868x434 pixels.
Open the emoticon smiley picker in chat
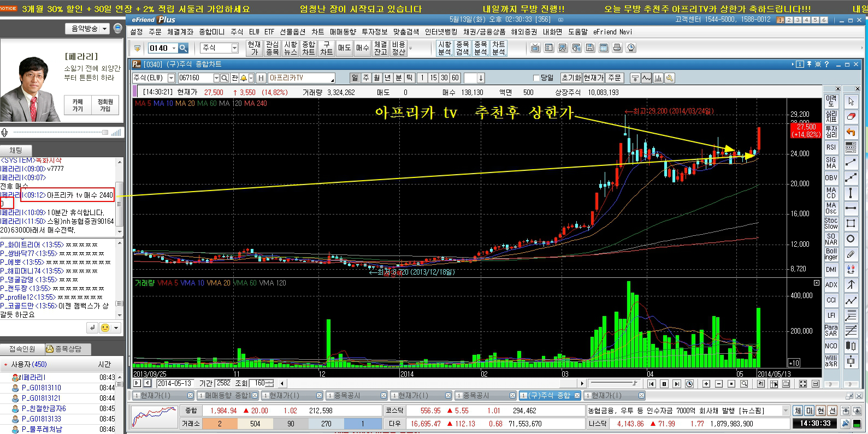[105, 328]
